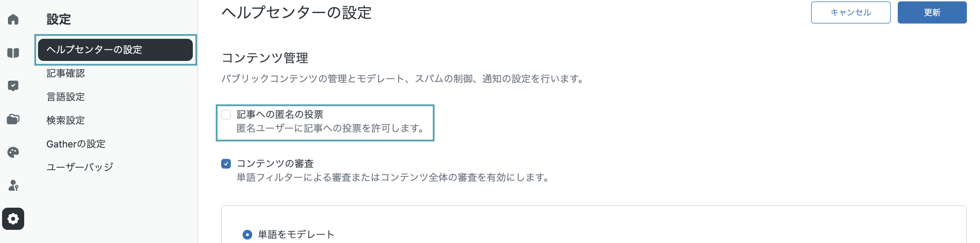Open the customize design palette icon

13,152
